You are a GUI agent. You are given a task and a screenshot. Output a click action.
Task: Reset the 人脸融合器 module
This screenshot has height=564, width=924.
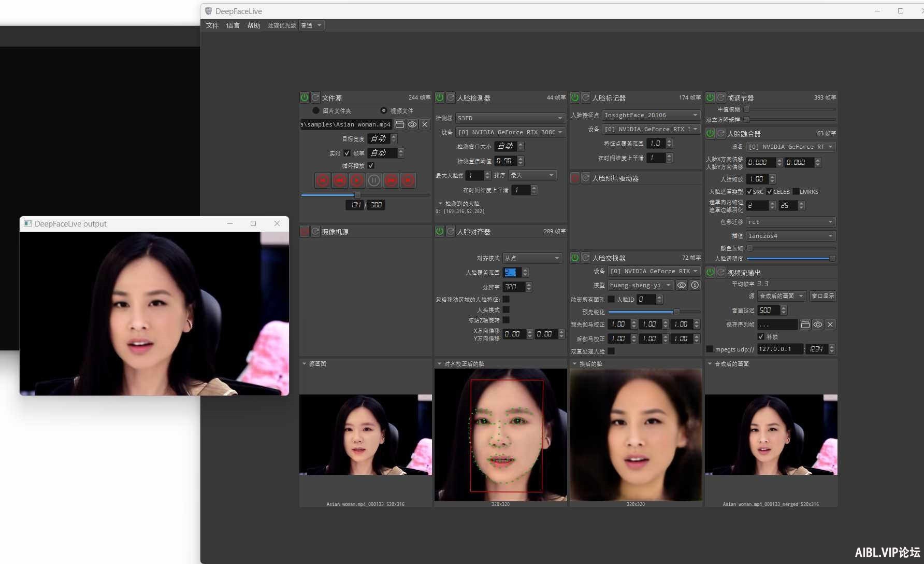(721, 133)
